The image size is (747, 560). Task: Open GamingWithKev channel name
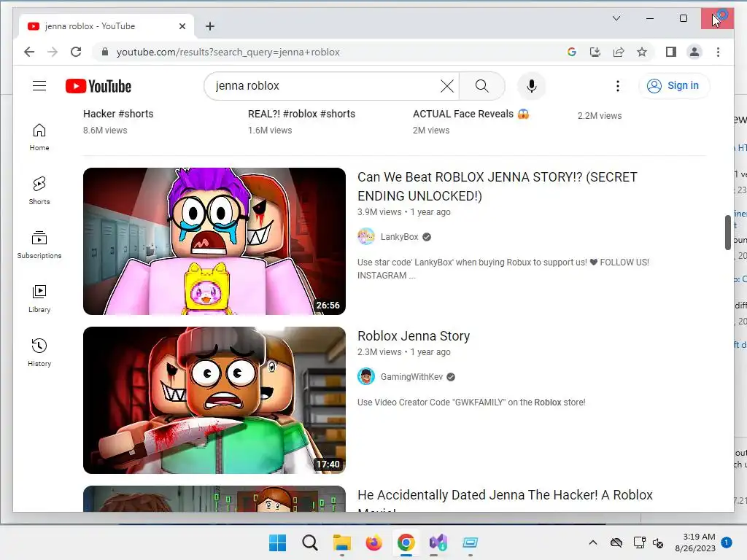coord(411,377)
